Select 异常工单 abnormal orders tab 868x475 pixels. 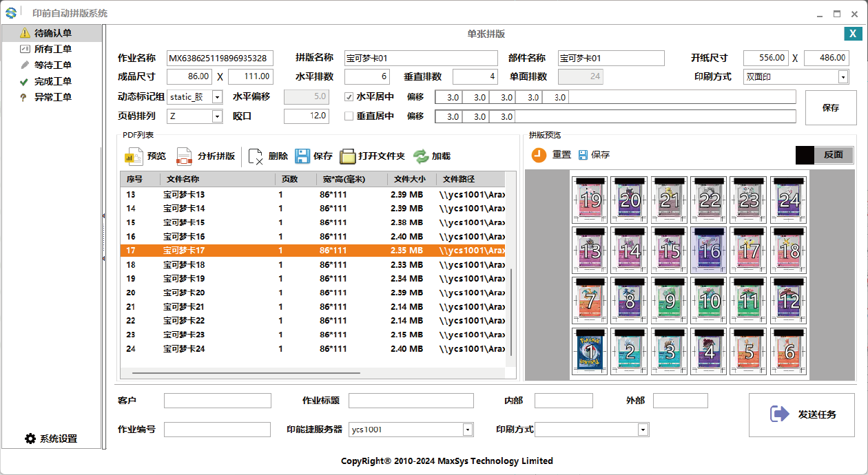[52, 97]
